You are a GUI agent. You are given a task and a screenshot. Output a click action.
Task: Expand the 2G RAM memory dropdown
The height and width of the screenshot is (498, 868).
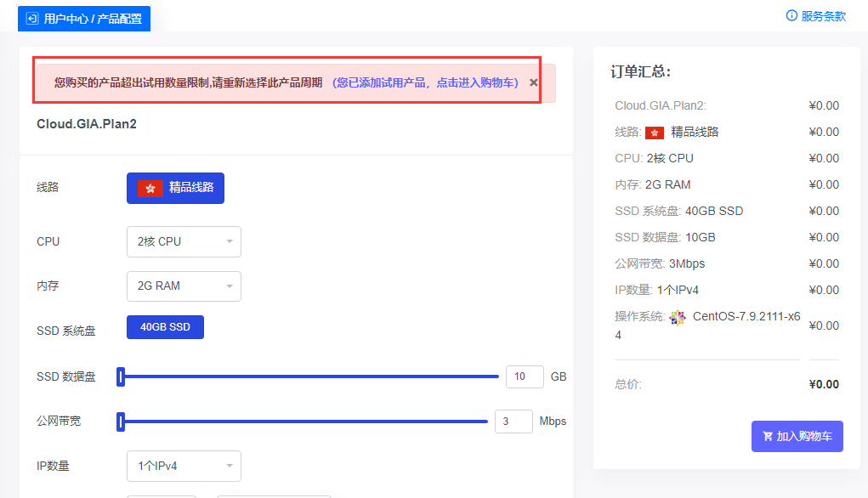[x=184, y=286]
